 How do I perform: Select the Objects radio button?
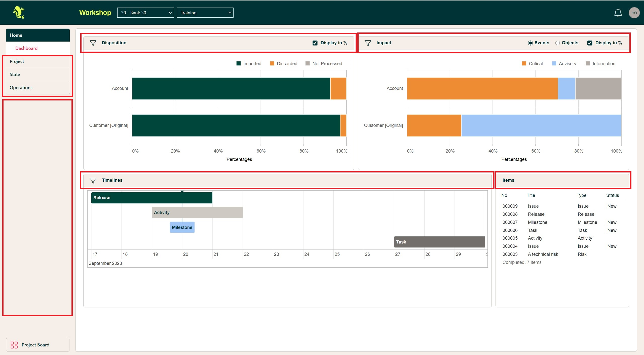pos(558,43)
